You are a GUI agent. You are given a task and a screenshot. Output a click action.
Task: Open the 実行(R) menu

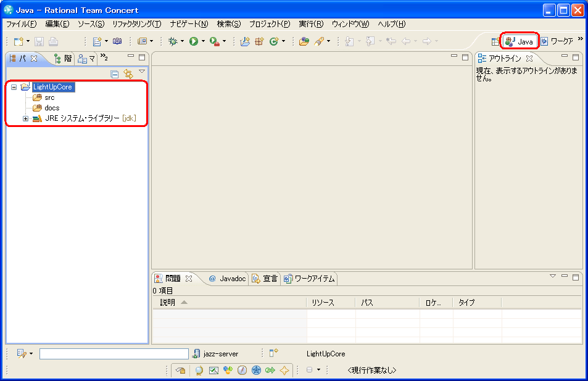[x=311, y=24]
